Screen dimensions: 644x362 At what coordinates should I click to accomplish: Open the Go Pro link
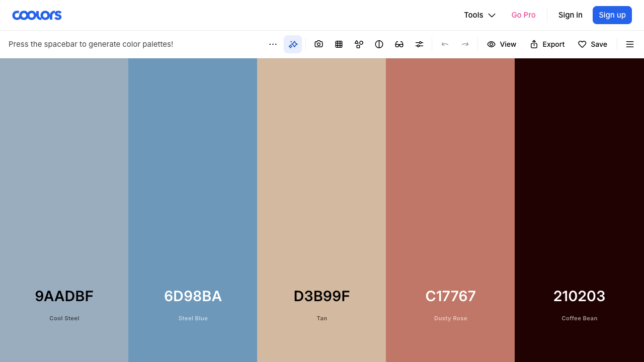pos(523,15)
